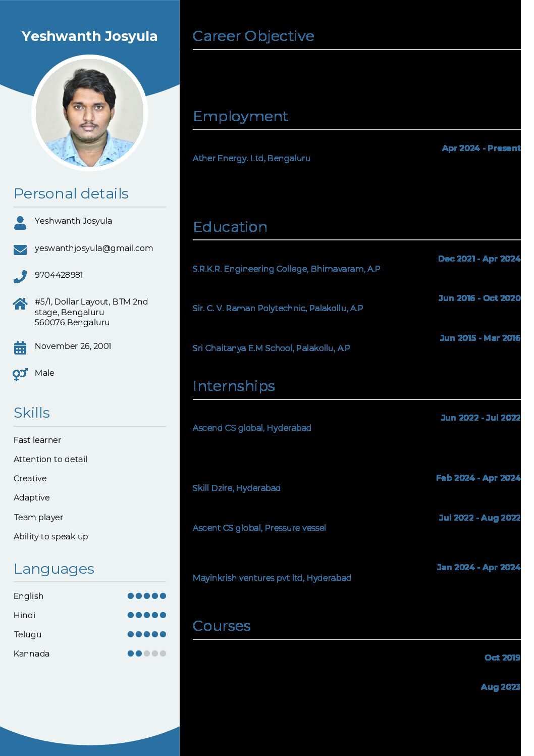Click the calendar birthdate icon
Viewport: 534px width, 756px height.
click(x=20, y=348)
